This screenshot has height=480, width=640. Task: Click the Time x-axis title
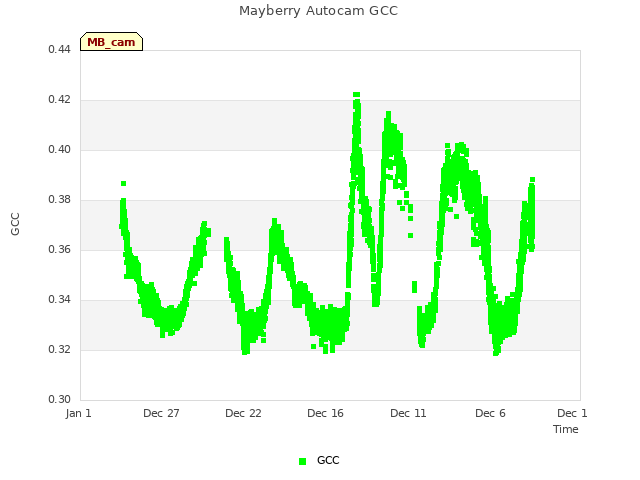pyautogui.click(x=566, y=429)
